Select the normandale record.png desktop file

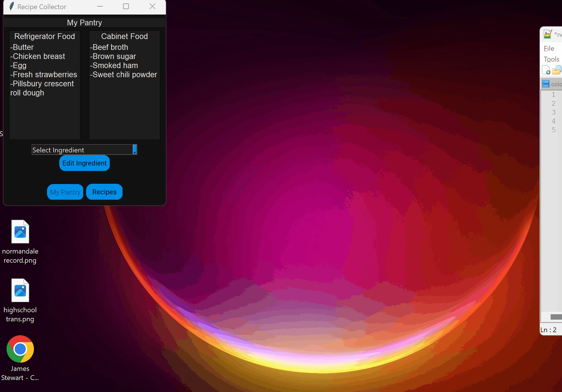[x=20, y=242]
